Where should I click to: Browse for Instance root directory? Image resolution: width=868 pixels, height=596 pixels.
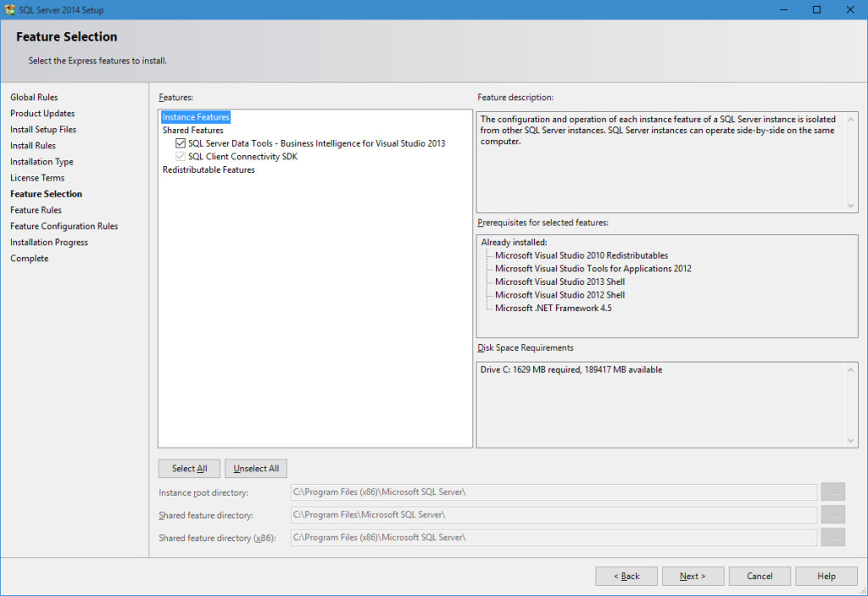pyautogui.click(x=833, y=493)
